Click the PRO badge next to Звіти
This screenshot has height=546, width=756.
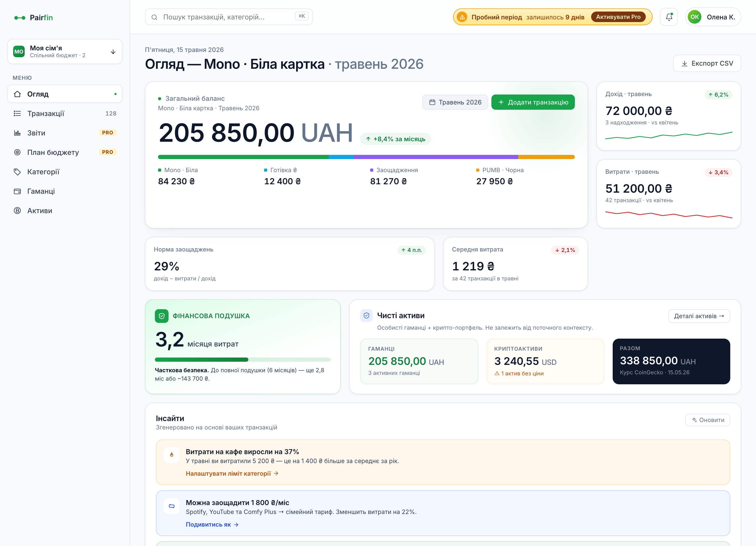108,133
